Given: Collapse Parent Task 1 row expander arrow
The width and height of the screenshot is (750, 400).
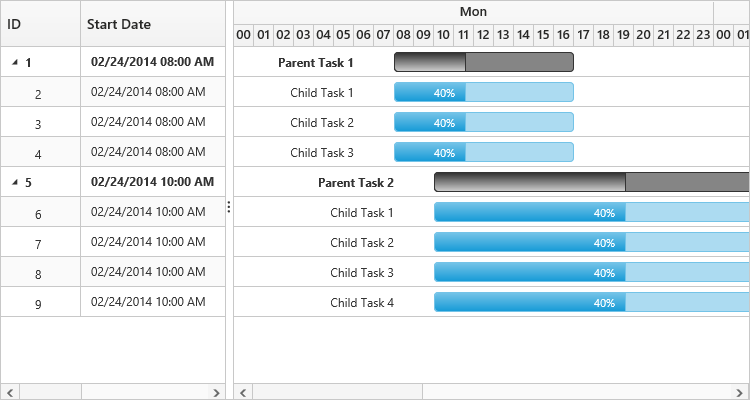Looking at the screenshot, I should (15, 62).
